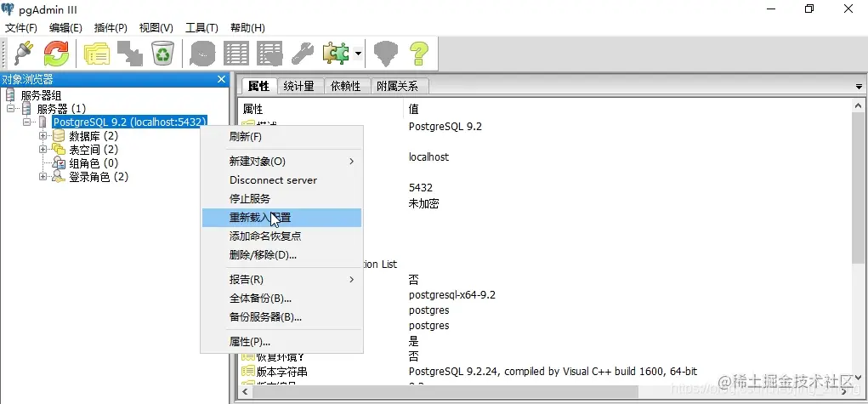
Task: Click the 数据库 database cylinder icon
Action: 59,136
